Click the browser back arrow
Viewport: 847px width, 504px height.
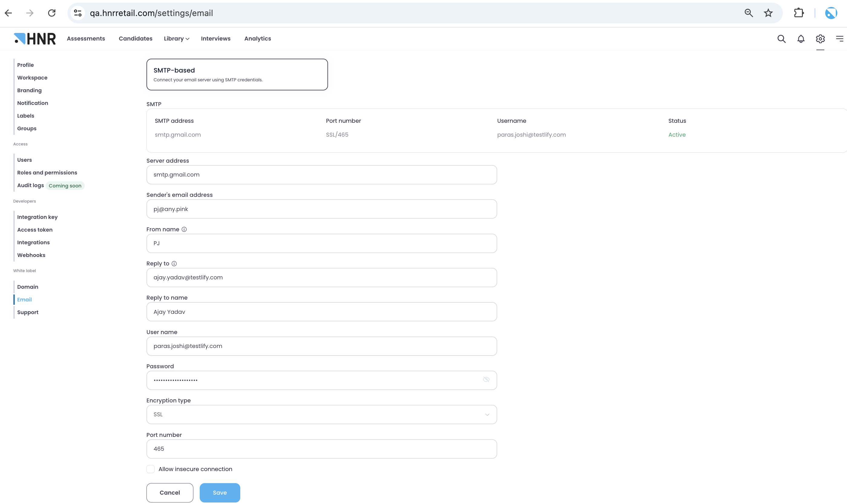coord(8,13)
